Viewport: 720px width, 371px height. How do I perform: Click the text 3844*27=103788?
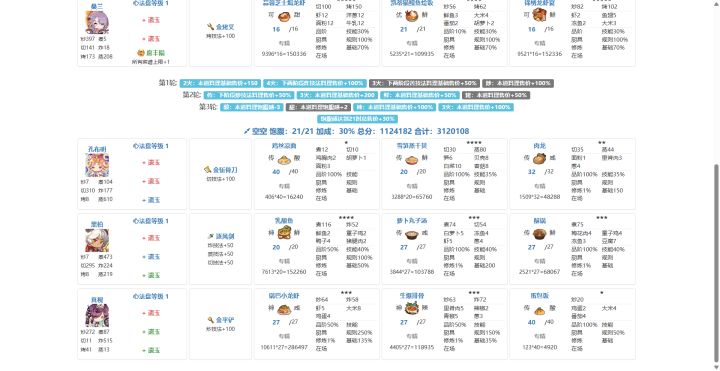(x=411, y=272)
